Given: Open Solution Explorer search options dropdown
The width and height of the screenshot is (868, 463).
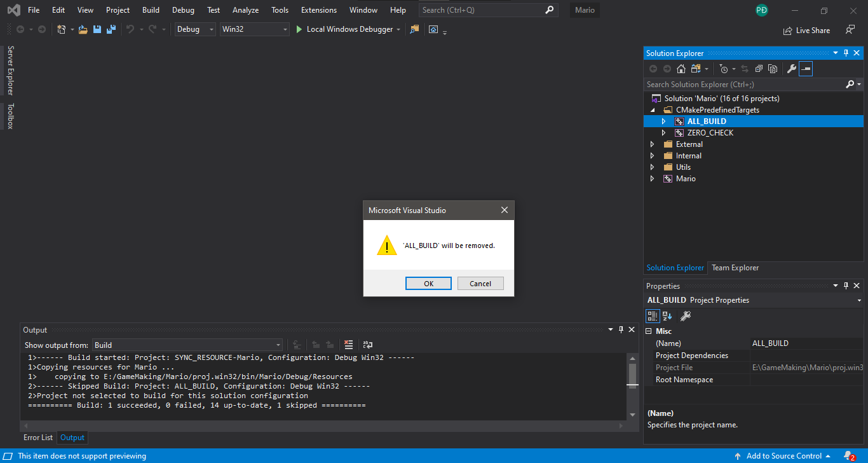Looking at the screenshot, I should pos(858,84).
